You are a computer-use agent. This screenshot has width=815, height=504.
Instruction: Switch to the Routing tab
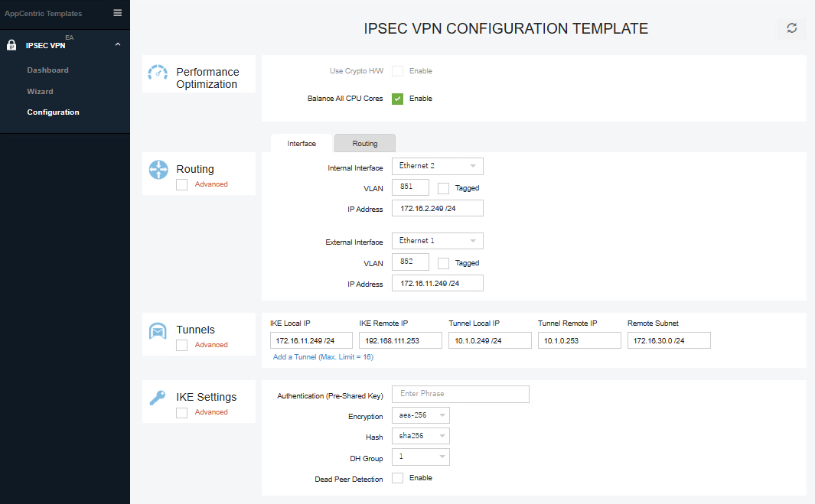coord(364,143)
